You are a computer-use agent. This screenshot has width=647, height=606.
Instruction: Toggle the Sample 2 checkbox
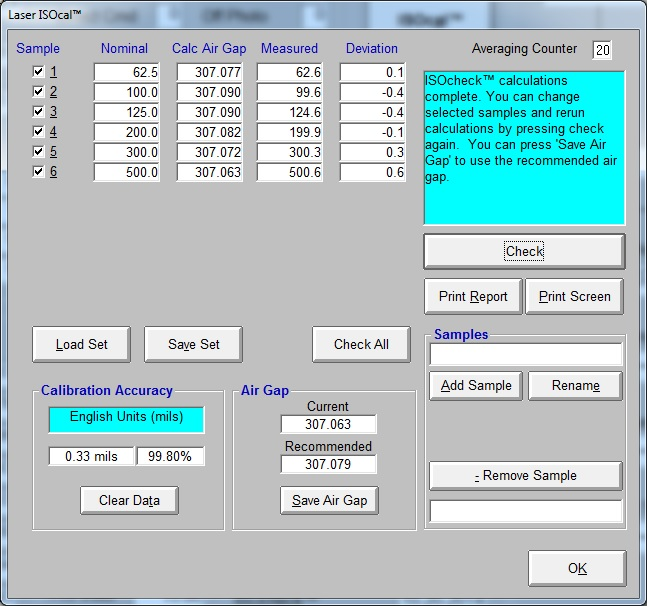[38, 92]
